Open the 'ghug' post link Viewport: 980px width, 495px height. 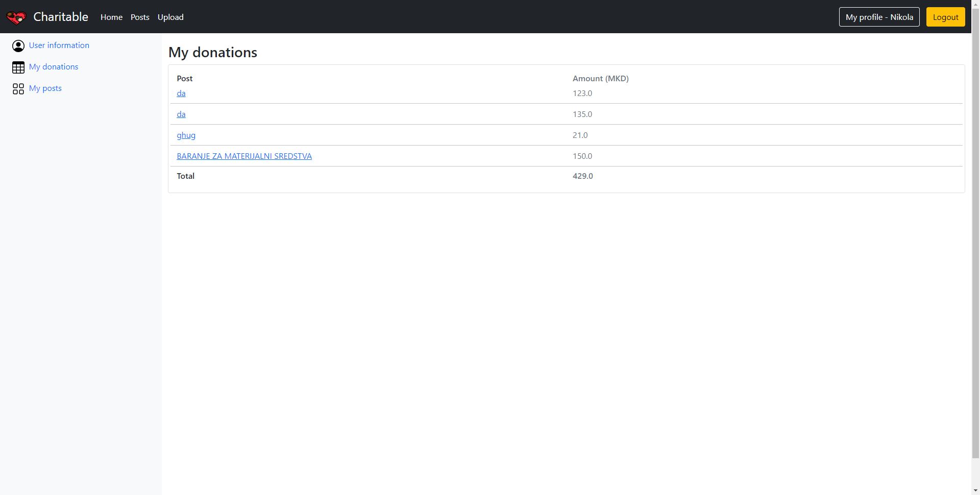[x=186, y=135]
